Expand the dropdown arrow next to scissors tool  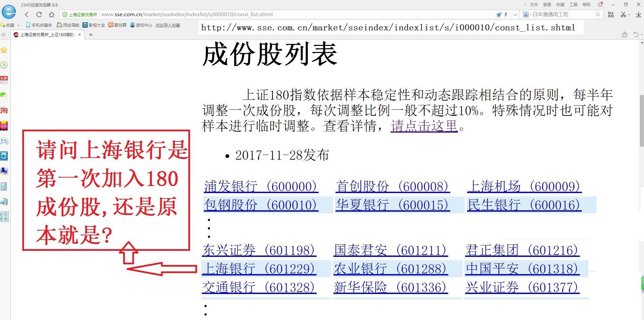pos(630,15)
